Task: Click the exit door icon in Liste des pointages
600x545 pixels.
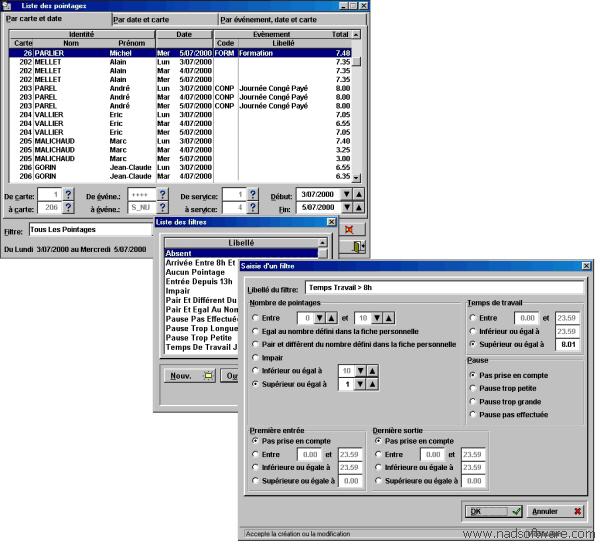Action: tap(358, 246)
